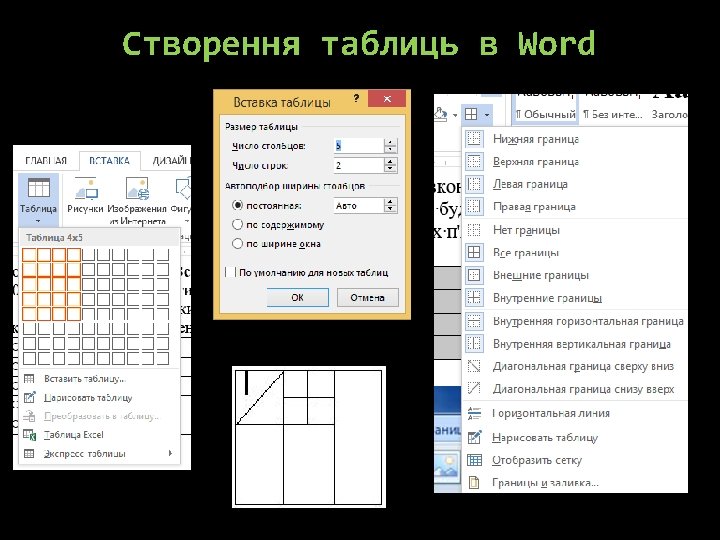Click the Внутренние границы icon

point(474,298)
